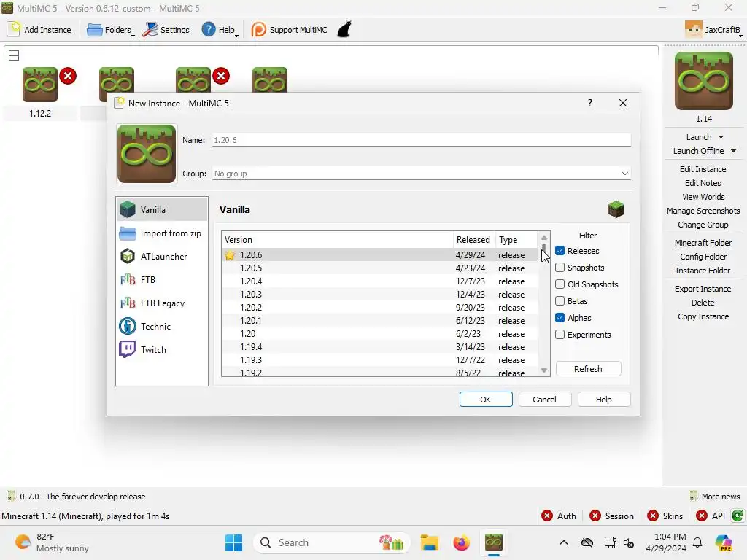Click the Skins status icon
Image resolution: width=747 pixels, height=560 pixels.
pos(653,516)
